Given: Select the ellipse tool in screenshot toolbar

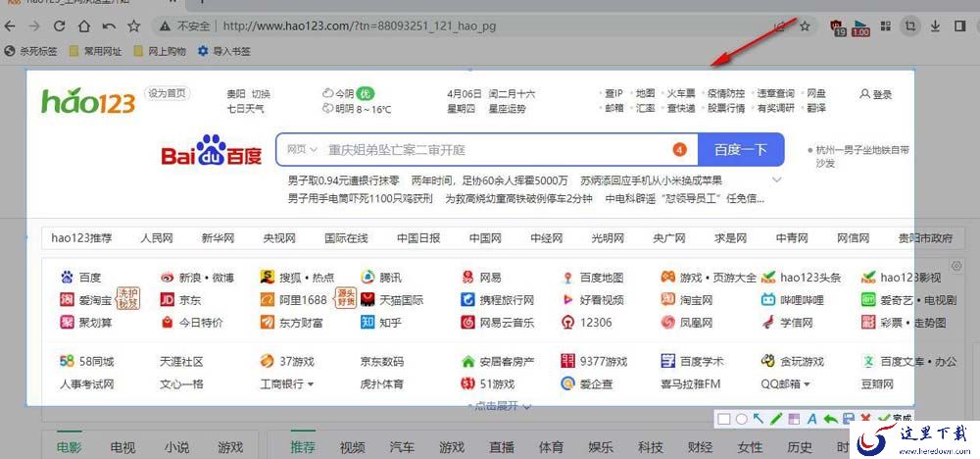Looking at the screenshot, I should click(x=741, y=419).
